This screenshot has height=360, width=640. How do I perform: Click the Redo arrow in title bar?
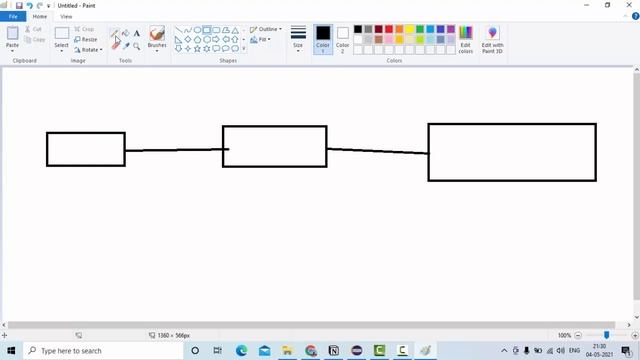click(x=40, y=6)
